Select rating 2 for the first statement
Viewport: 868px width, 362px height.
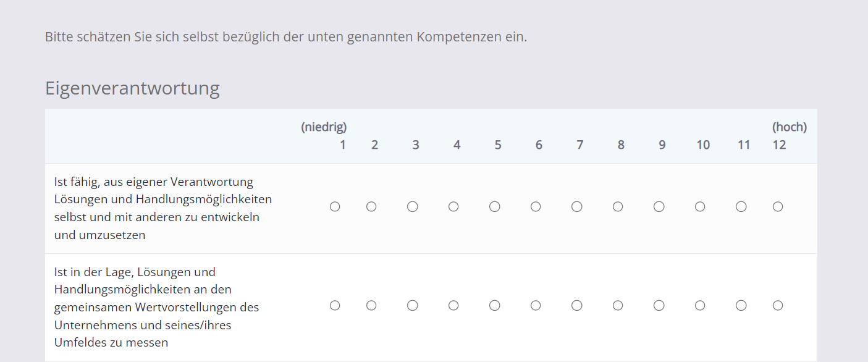pyautogui.click(x=371, y=207)
